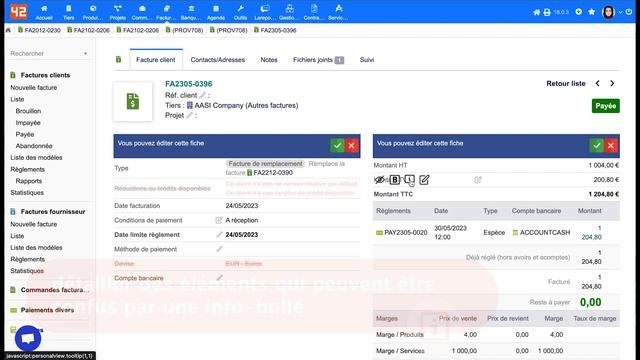Open the Rechercher search dropdown
640x360 pixels.
(49, 53)
